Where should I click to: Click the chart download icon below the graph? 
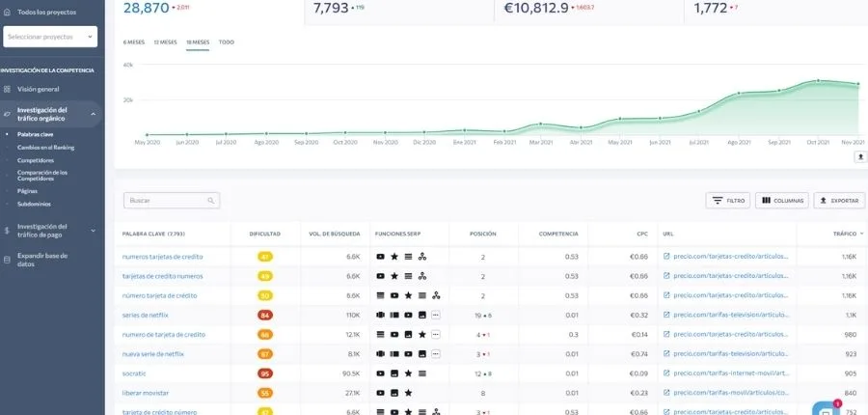(860, 156)
